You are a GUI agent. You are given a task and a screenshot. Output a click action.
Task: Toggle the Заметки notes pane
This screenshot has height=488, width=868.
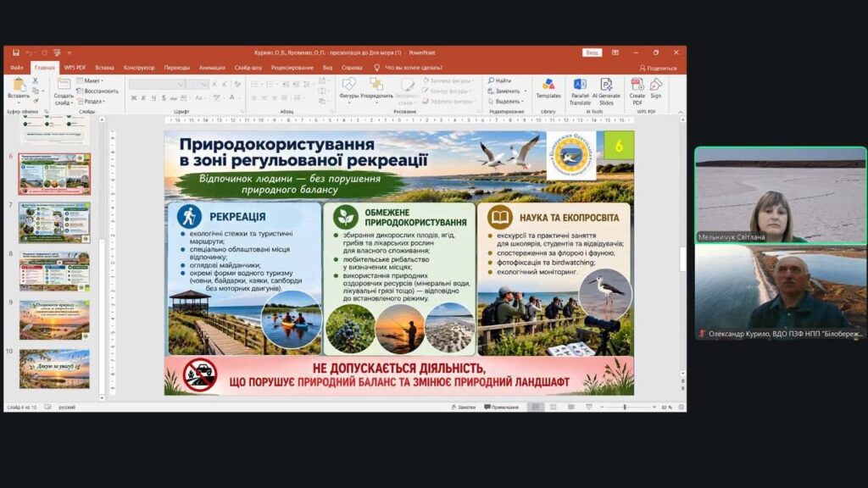[464, 408]
